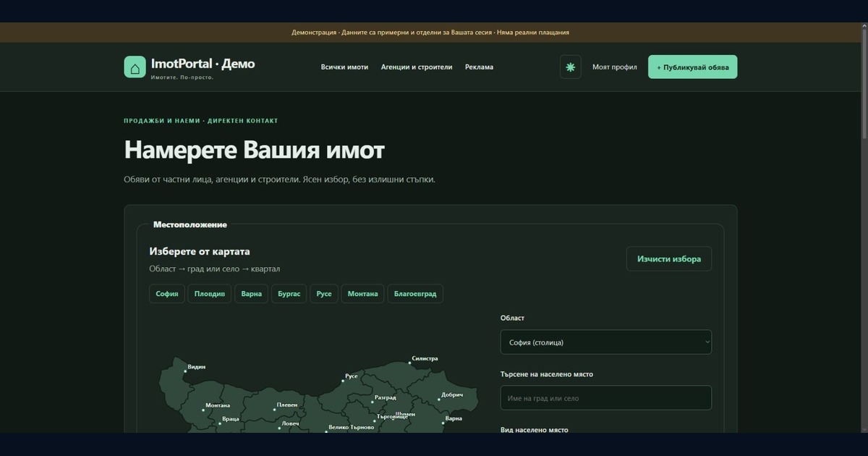Choose the Бургас quick-pick chip
Viewport: 868px width, 456px height.
point(289,294)
